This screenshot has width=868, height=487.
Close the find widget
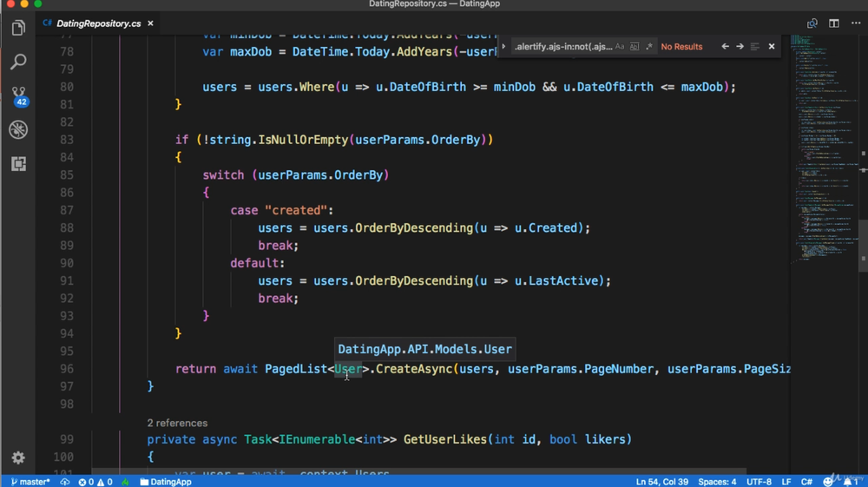pos(772,47)
